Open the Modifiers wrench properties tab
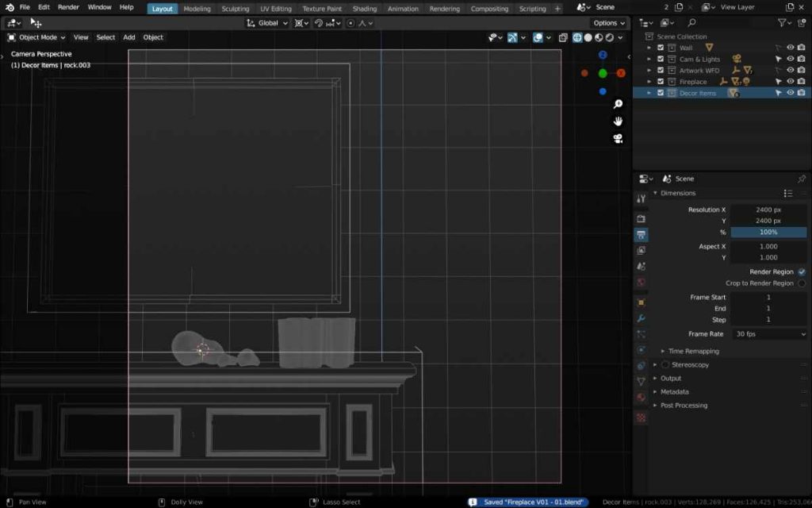This screenshot has width=812, height=508. coord(641,318)
